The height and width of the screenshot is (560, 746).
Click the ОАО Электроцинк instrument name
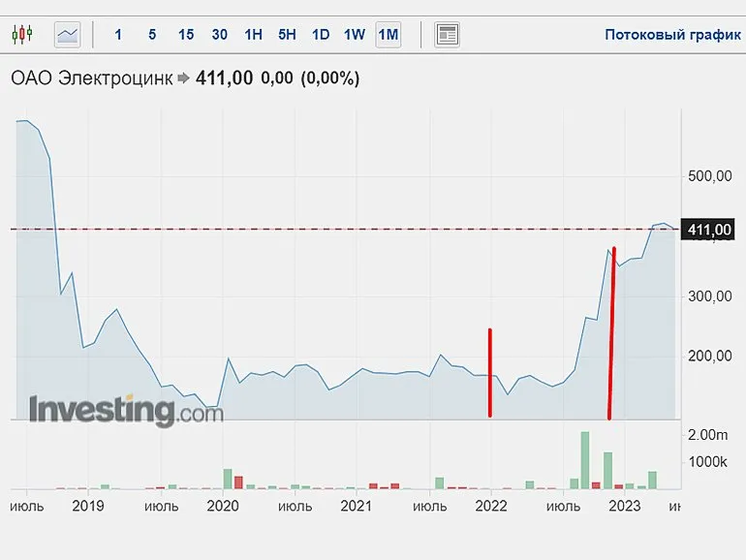(x=91, y=78)
